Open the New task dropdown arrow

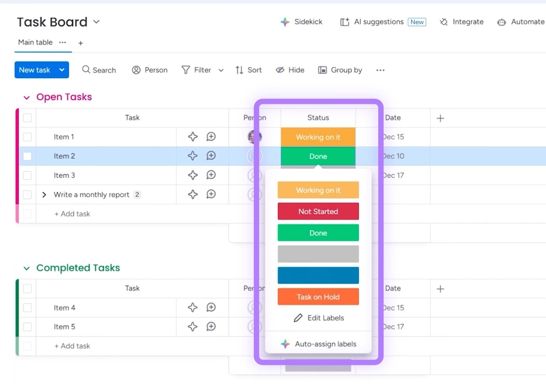[x=62, y=70]
